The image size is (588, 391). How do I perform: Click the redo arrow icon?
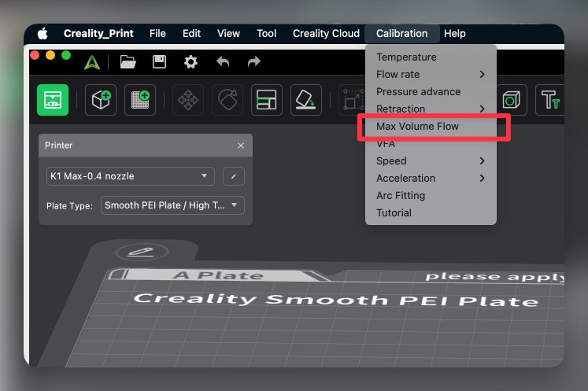[253, 61]
